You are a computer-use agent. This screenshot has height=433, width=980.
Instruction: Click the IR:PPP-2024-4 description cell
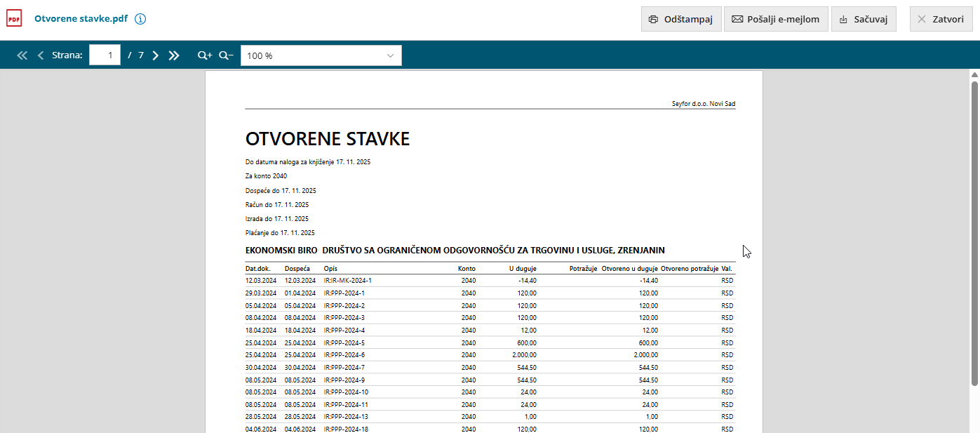point(344,331)
